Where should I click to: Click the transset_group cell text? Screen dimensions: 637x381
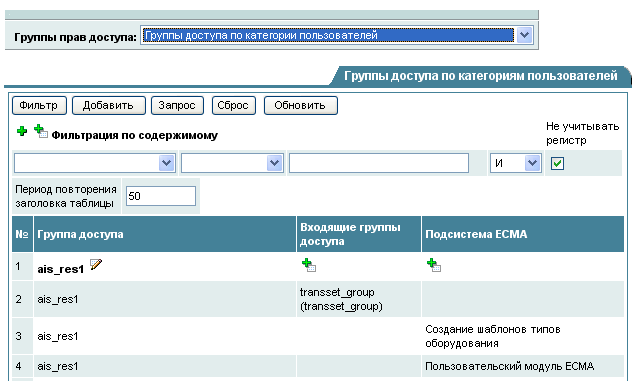pos(341,299)
